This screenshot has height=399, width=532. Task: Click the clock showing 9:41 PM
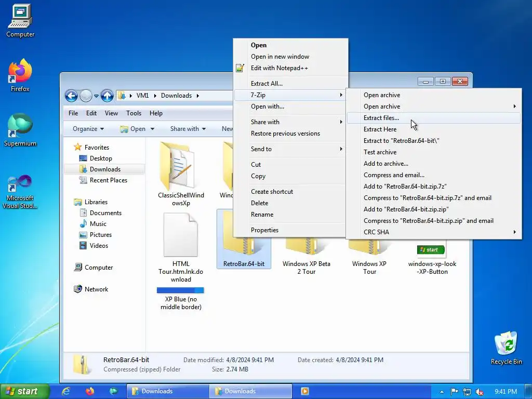[506, 392]
